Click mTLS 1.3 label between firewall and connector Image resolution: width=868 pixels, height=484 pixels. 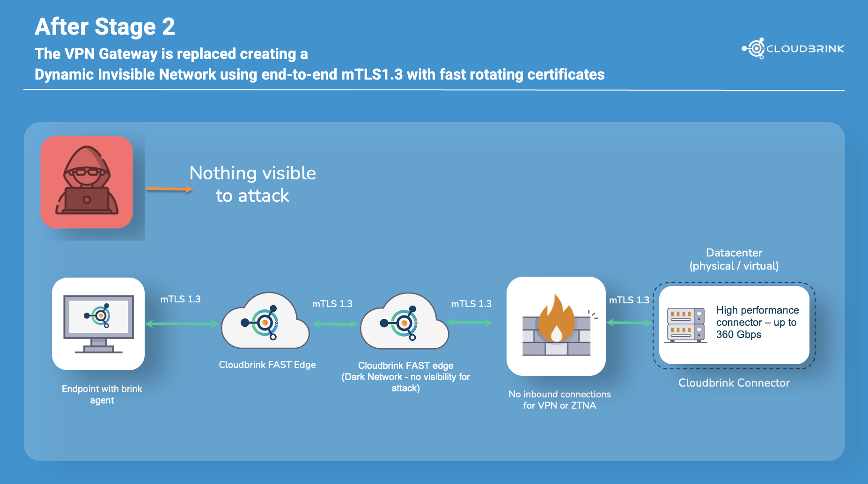click(x=629, y=300)
